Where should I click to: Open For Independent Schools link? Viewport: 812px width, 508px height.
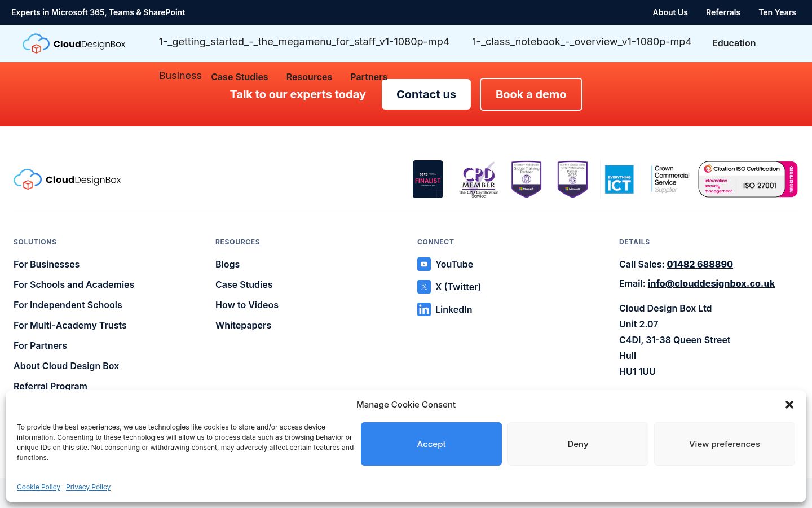[x=68, y=305]
